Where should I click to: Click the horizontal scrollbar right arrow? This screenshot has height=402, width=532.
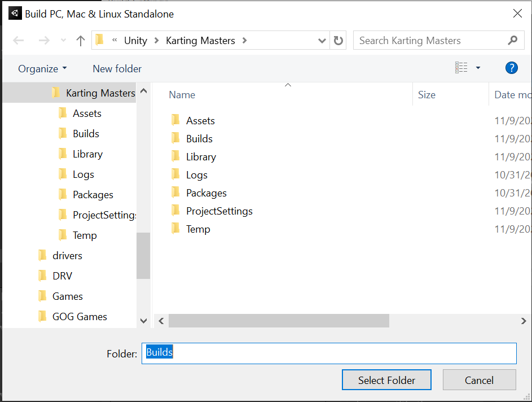(x=524, y=321)
